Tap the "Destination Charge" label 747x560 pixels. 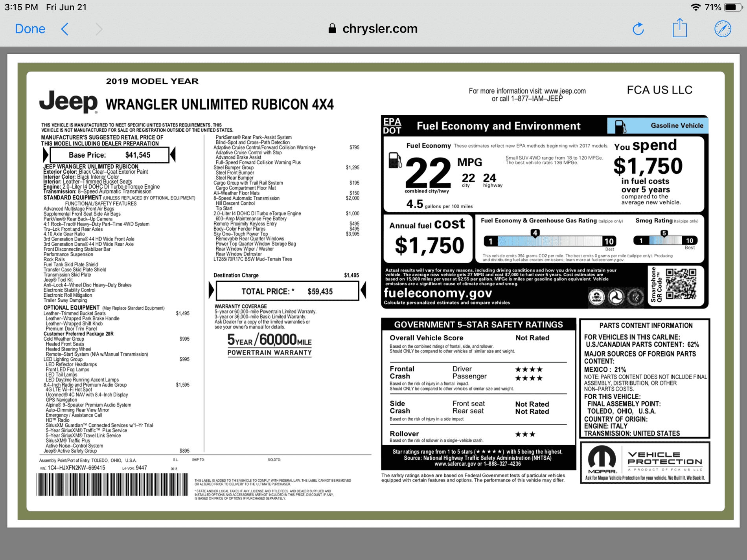coord(236,275)
